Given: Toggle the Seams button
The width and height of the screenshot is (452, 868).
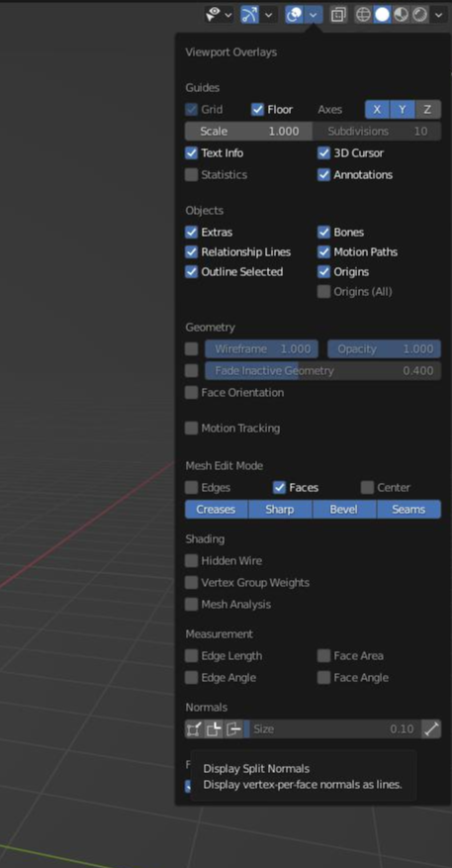Looking at the screenshot, I should point(409,510).
